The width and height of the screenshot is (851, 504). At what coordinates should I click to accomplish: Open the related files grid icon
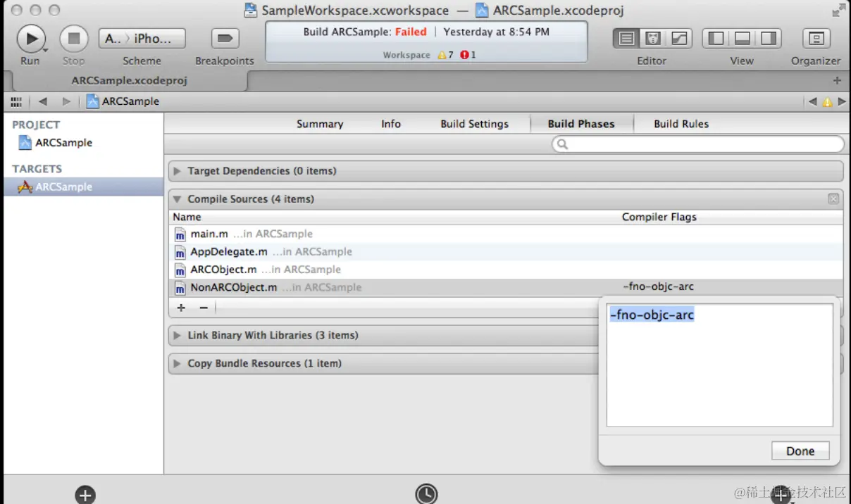point(15,101)
